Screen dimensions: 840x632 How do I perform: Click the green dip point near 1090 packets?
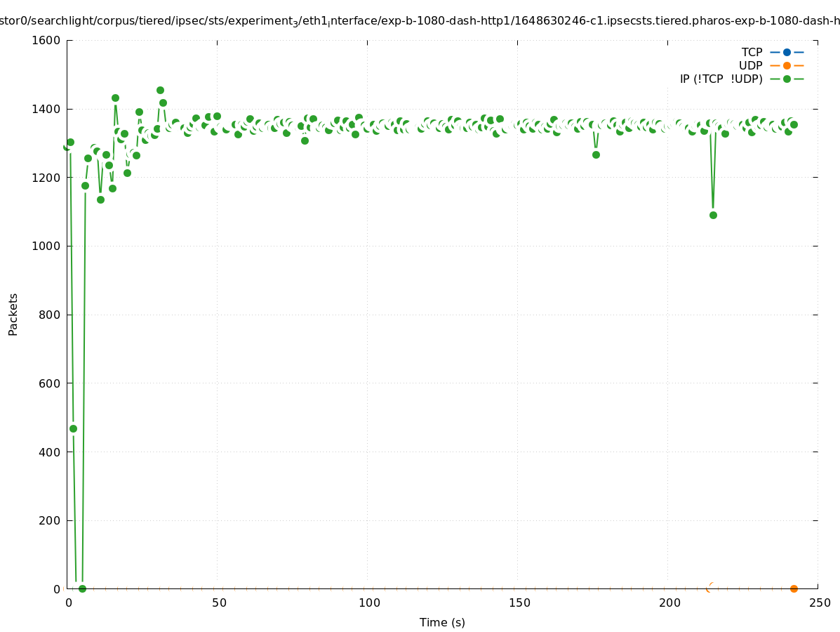tap(713, 215)
